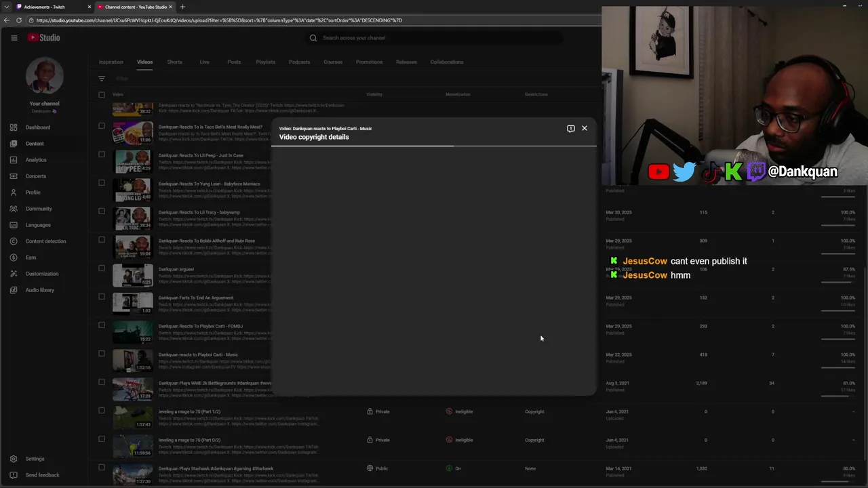868x488 pixels.
Task: Close the Achievements - Twitch tab
Action: [x=90, y=7]
